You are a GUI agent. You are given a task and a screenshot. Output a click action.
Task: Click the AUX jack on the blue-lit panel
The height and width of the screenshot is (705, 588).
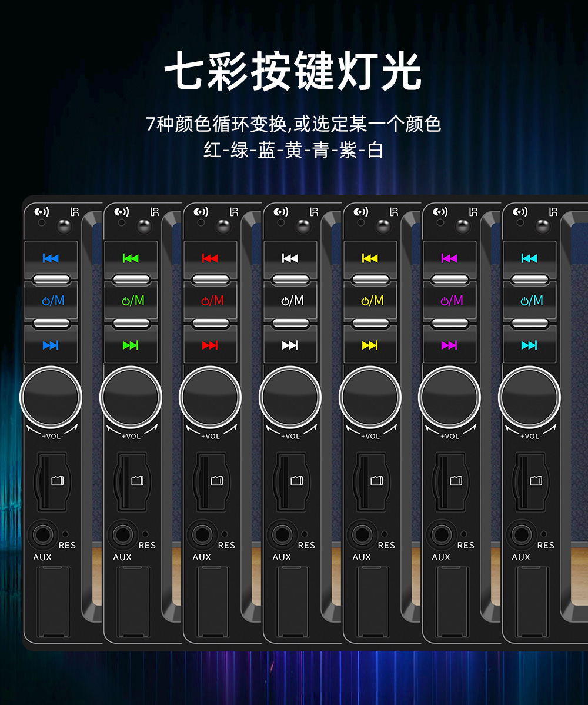click(x=43, y=535)
